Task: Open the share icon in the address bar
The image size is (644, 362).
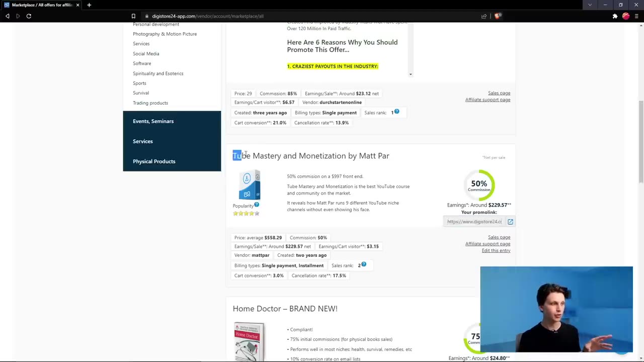Action: click(x=484, y=16)
